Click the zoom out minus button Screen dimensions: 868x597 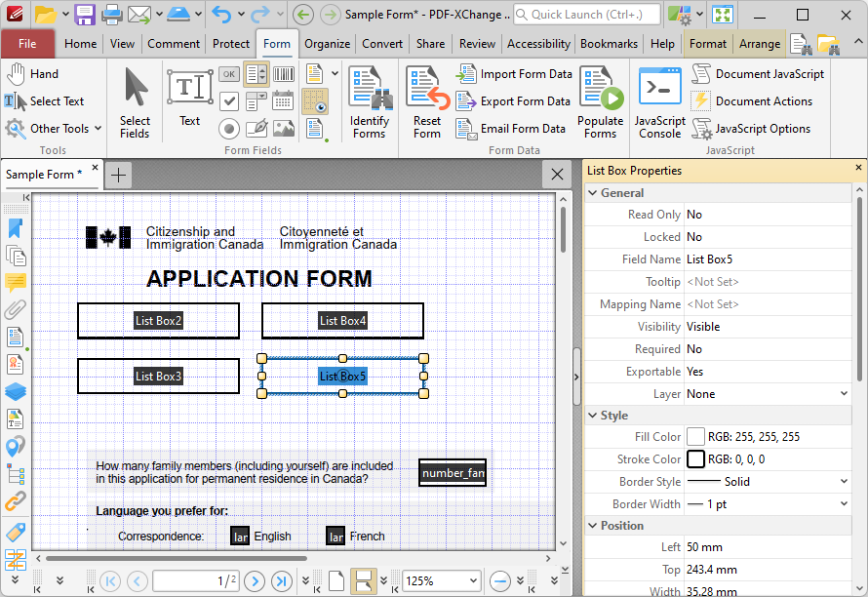pyautogui.click(x=500, y=581)
